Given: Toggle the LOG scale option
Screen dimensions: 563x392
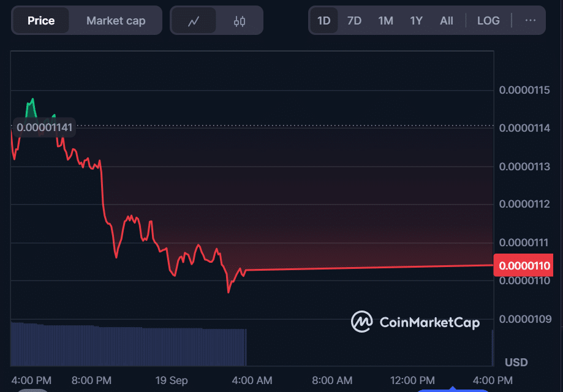Looking at the screenshot, I should tap(488, 21).
